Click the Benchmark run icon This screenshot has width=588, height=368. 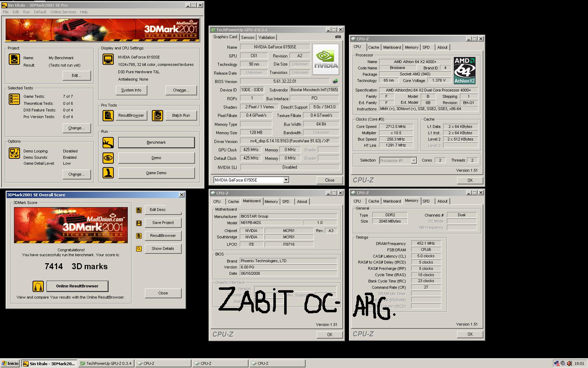click(108, 142)
